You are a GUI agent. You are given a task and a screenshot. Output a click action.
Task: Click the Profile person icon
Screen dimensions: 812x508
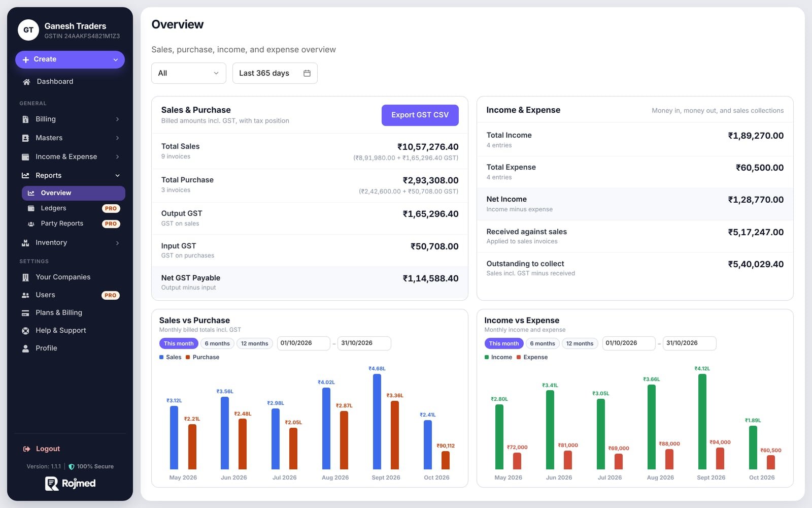pos(25,348)
